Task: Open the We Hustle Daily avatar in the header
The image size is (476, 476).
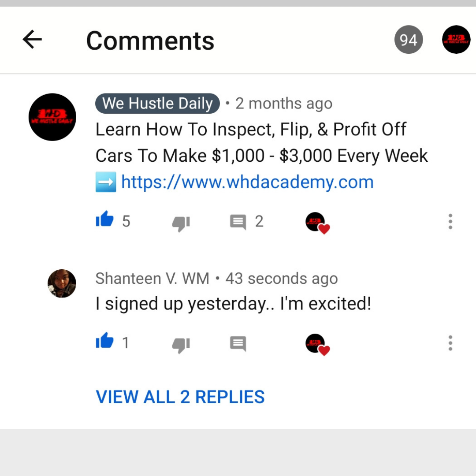Action: pos(456,40)
